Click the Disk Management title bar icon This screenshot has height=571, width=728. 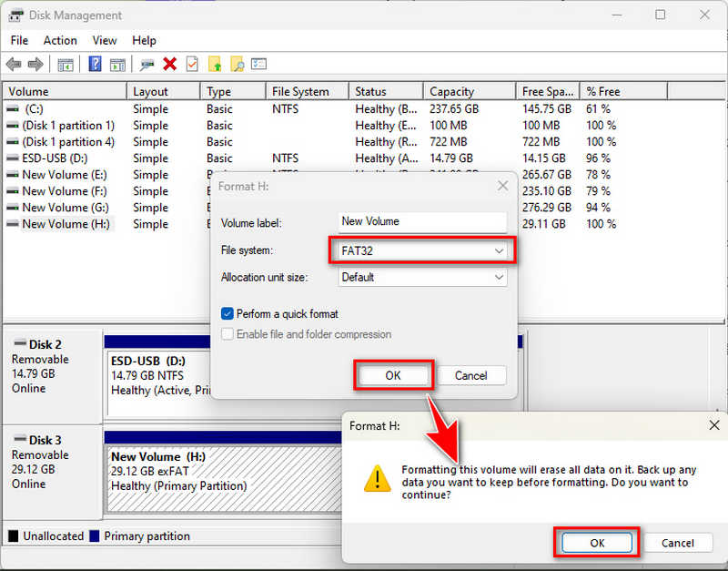point(15,15)
